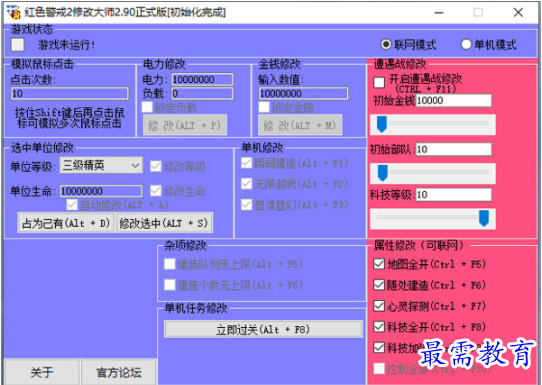Screen dimensions: 542x385
Task: Select 单机模式 radio button
Action: point(466,44)
